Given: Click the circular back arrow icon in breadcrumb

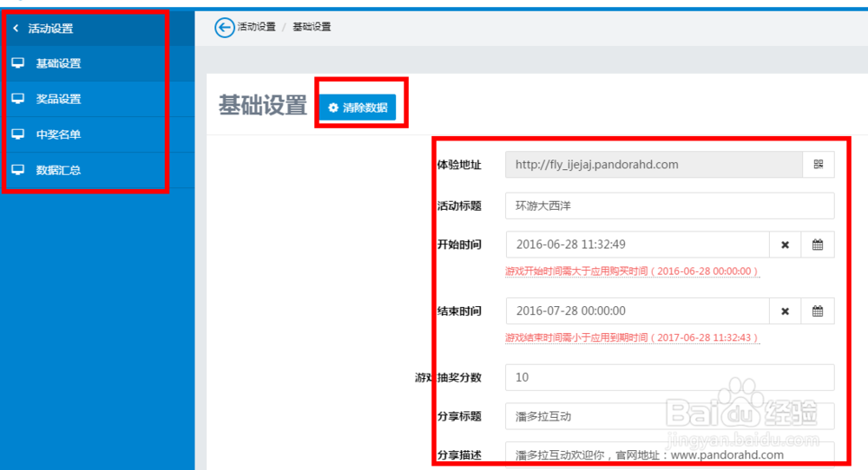Looking at the screenshot, I should coord(224,27).
